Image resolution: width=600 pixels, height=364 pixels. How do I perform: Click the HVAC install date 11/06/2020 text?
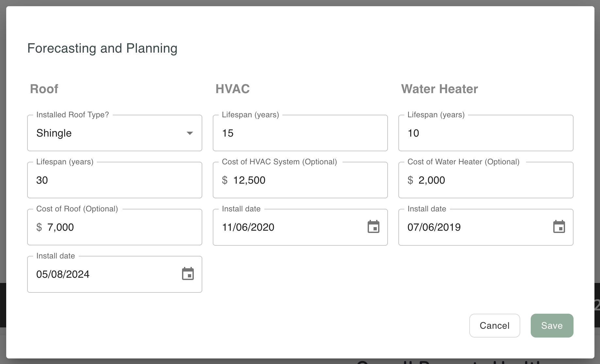pos(248,227)
